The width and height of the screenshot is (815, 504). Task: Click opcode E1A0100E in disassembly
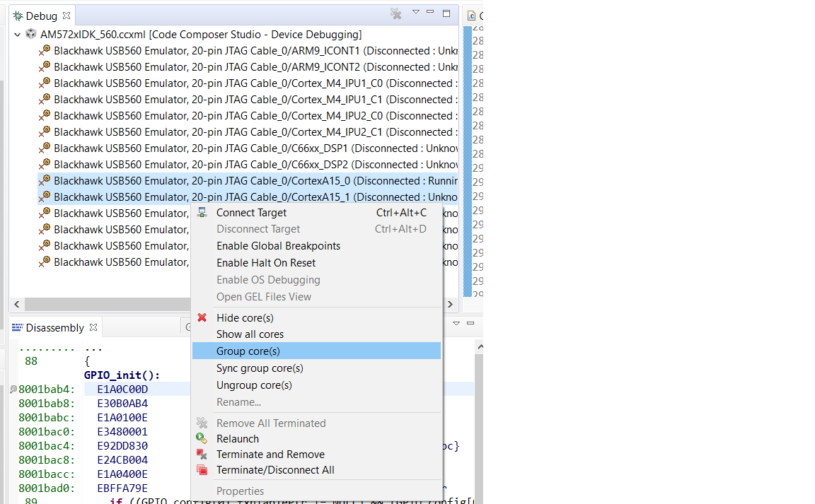pyautogui.click(x=122, y=418)
